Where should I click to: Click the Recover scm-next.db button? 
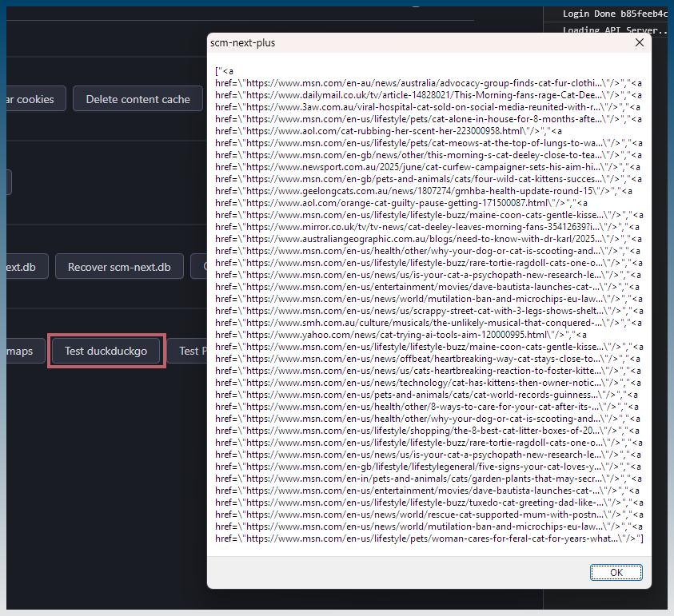119,267
